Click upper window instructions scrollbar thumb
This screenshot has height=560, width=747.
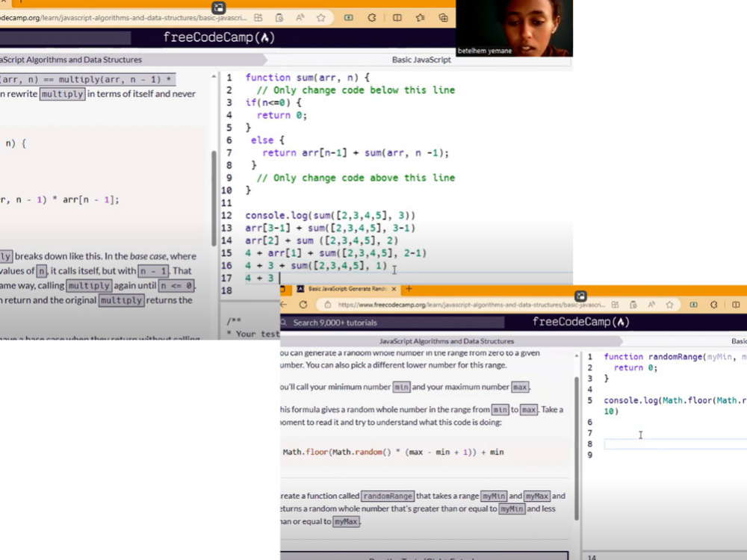[214, 198]
